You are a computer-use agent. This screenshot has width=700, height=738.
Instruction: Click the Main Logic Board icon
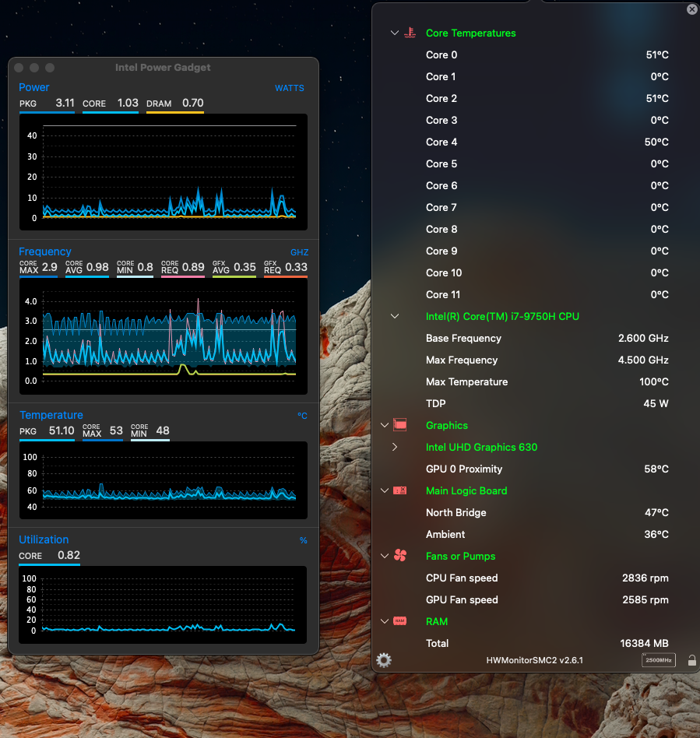(399, 490)
